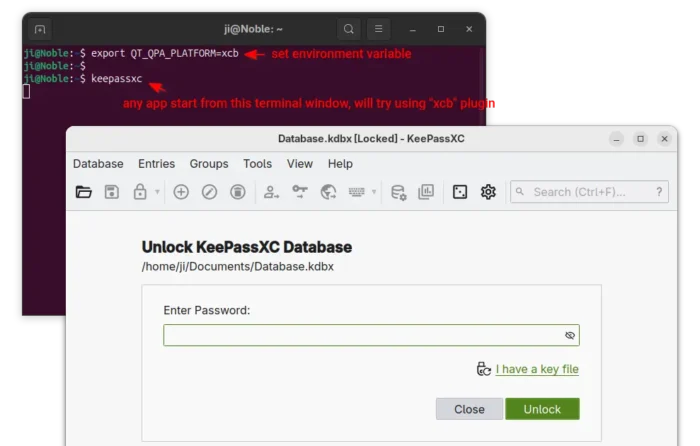The height and width of the screenshot is (446, 700).
Task: Expand the lock database dropdown arrow
Action: click(157, 192)
